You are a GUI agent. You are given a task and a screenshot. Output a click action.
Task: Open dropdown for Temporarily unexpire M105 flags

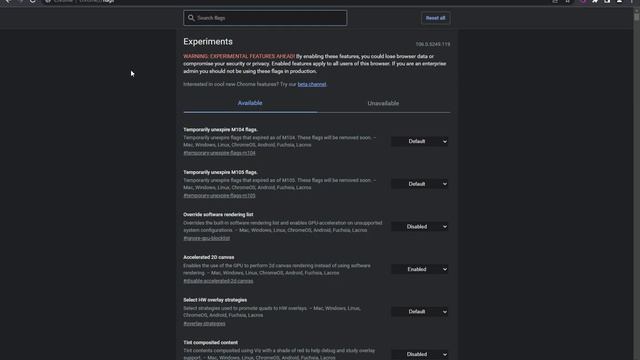click(420, 184)
